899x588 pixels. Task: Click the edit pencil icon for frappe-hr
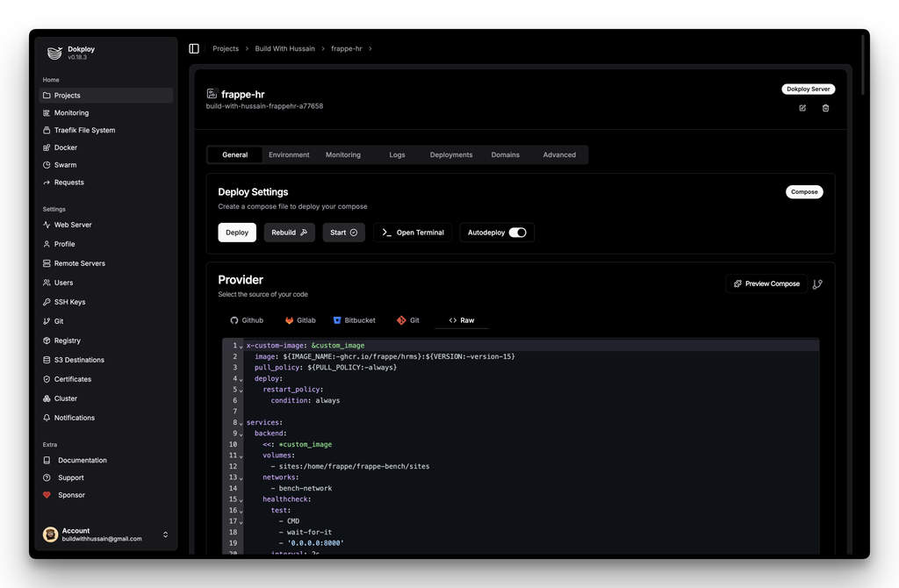[802, 108]
